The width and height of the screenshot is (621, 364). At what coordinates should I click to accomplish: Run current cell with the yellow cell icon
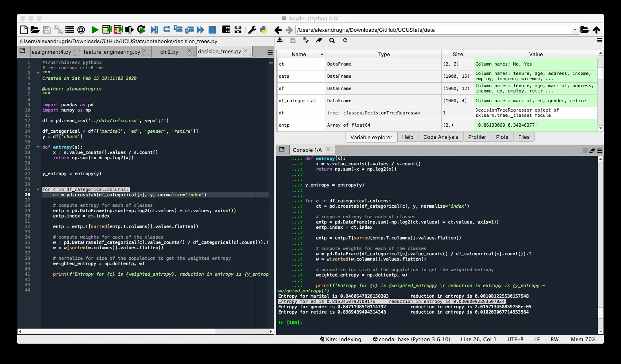tap(107, 29)
